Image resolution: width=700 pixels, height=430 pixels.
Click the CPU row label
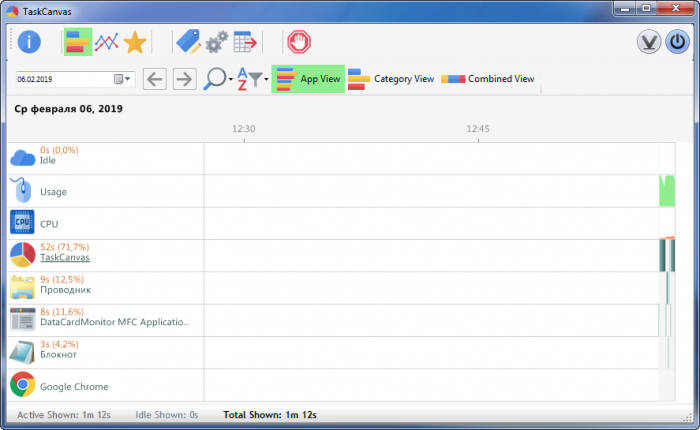(49, 224)
